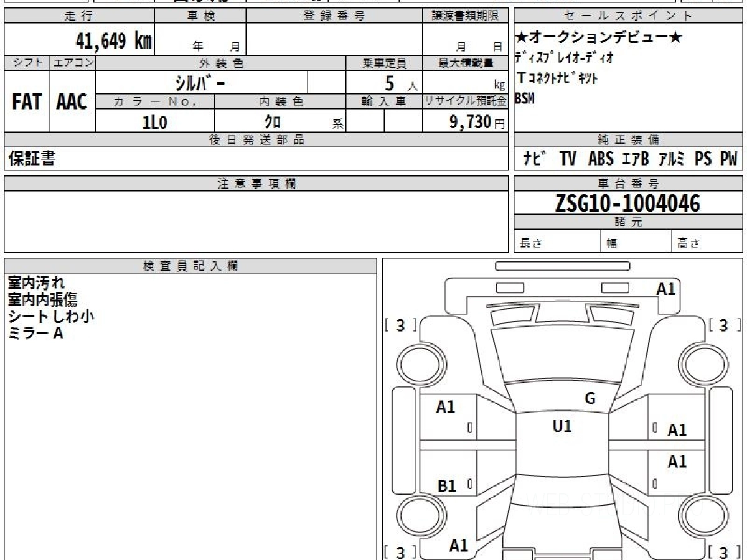This screenshot has width=747, height=560.
Task: Select the Tコネクトナビキット sales point
Action: (557, 78)
